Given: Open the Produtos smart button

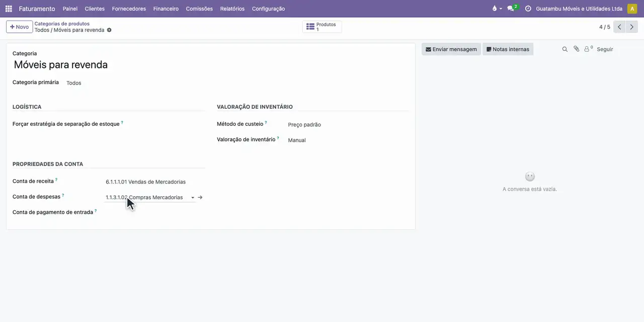Looking at the screenshot, I should [322, 27].
